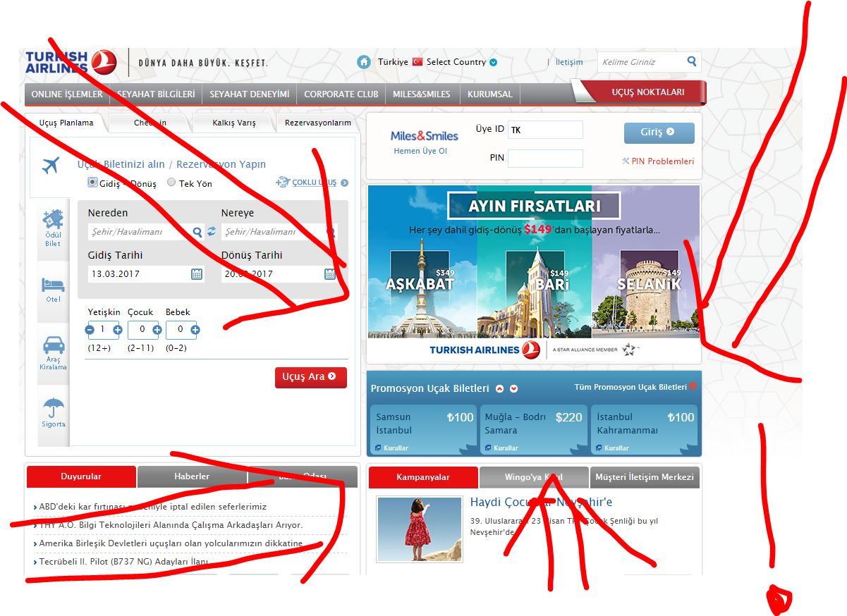Increase the Çocuk count with plus

point(157,329)
